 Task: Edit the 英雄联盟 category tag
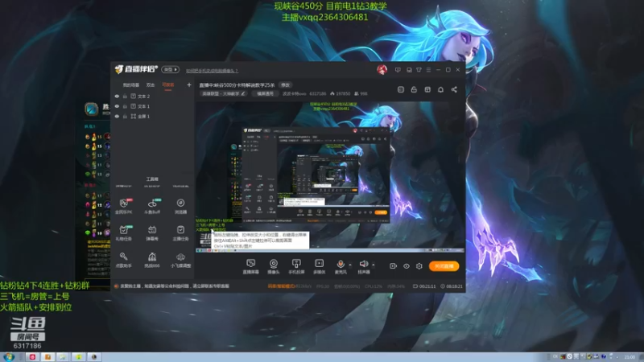[224, 94]
